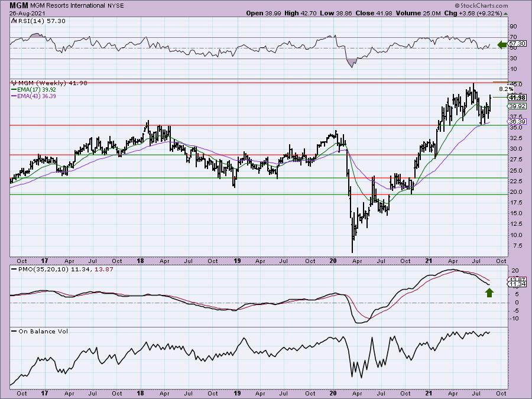Click the 57.30 RSI value tag on axis
Screen dimensions: 532x399
tap(517, 44)
